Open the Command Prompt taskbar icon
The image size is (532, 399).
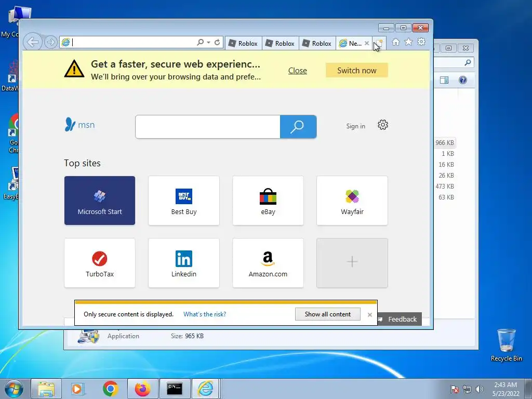point(175,389)
